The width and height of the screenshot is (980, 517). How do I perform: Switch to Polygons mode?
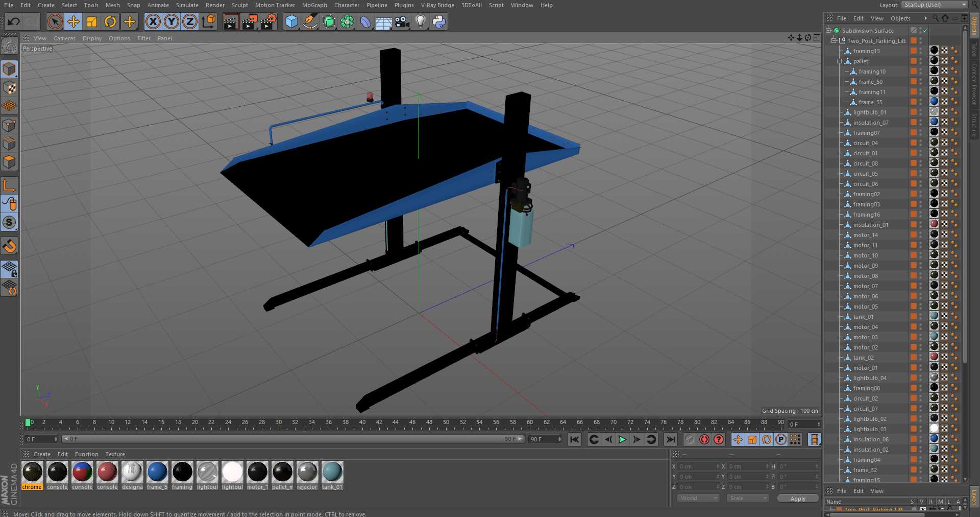pyautogui.click(x=9, y=162)
